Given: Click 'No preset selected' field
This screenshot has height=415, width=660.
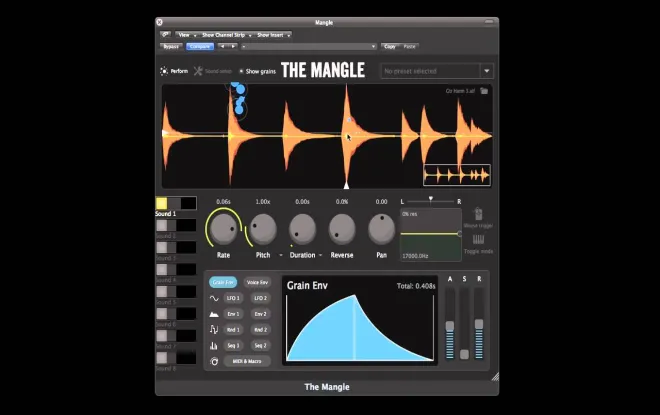Looking at the screenshot, I should tap(430, 71).
